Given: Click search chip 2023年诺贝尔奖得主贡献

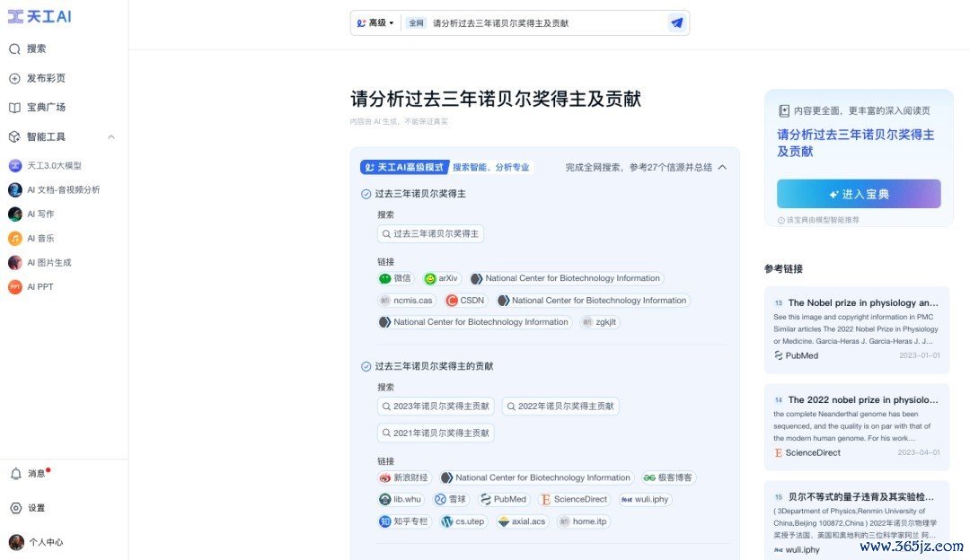Looking at the screenshot, I should click(436, 407).
